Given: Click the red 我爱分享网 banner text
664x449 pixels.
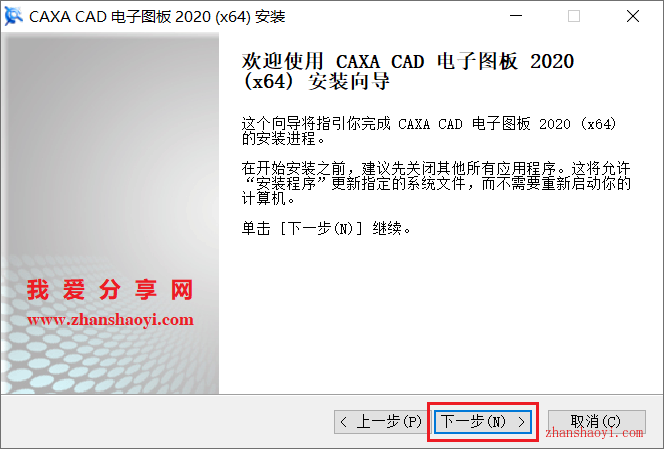Looking at the screenshot, I should (x=110, y=290).
